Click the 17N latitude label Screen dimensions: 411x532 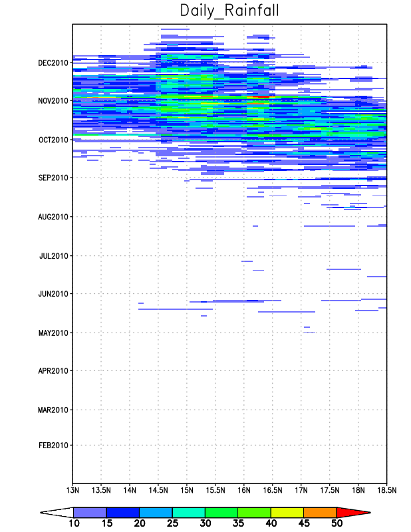click(301, 490)
